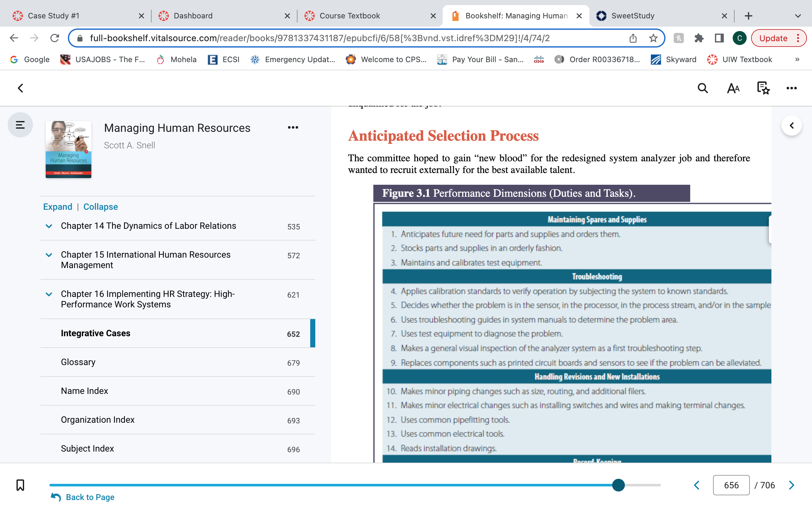Viewport: 812px width, 507px height.
Task: Open the right side panel chevron
Action: [791, 125]
